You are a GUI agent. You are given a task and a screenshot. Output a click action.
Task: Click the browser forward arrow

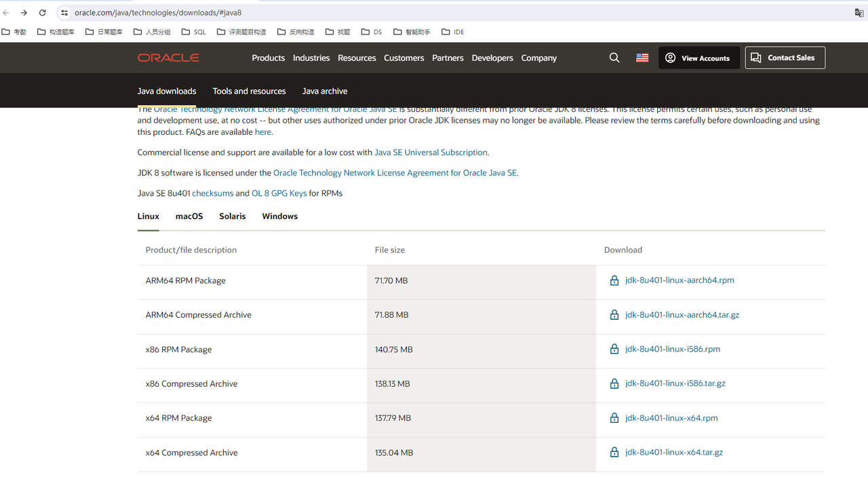tap(24, 12)
